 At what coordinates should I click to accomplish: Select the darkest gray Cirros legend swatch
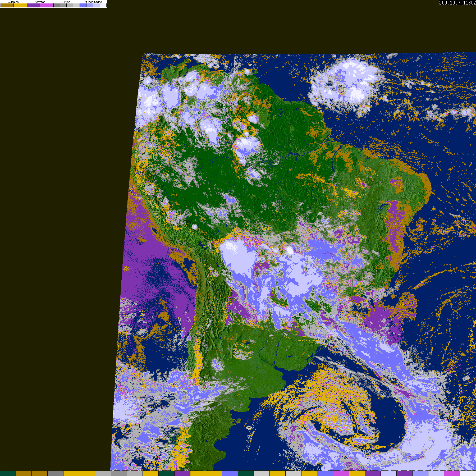[57, 5]
